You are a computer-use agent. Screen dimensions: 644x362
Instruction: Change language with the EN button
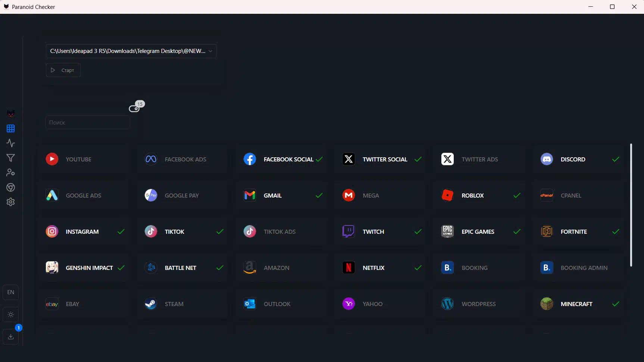11,292
